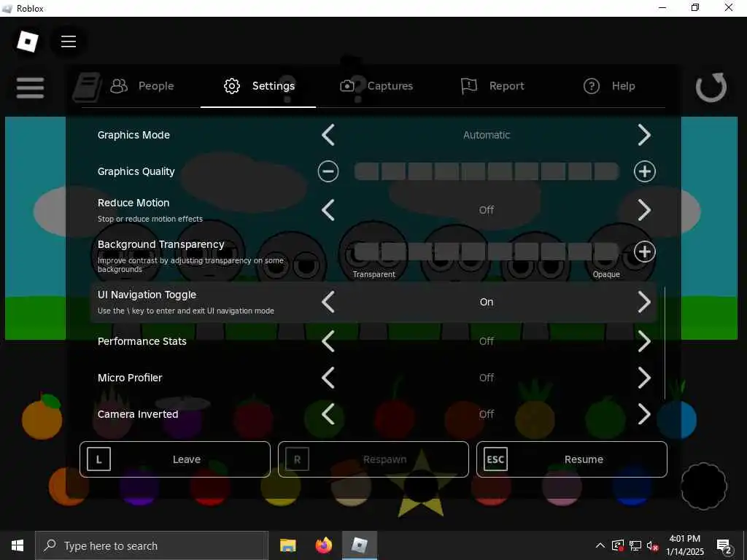Viewport: 747px width, 560px height.
Task: Click the 'Camera Inverted' label
Action: (x=138, y=414)
